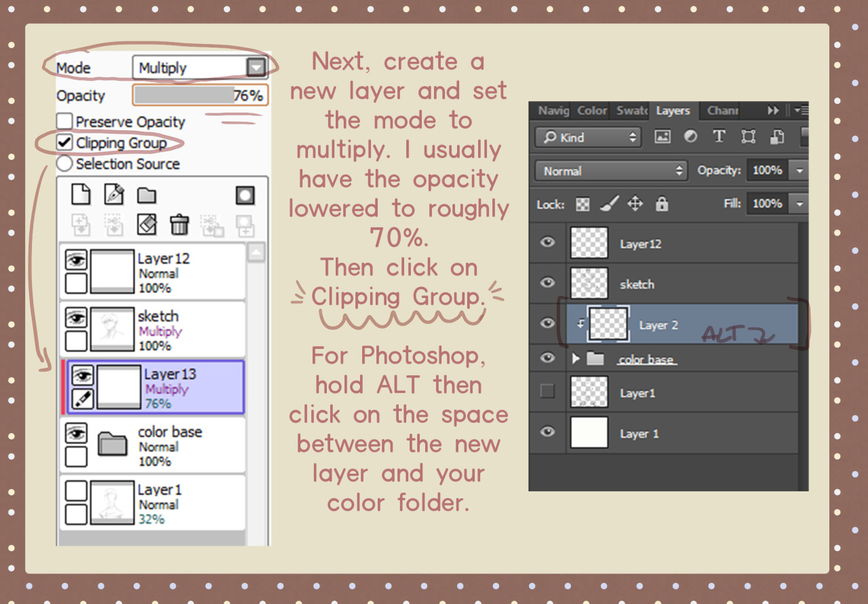Click the new layer icon in SAI panel
The height and width of the screenshot is (604, 868).
click(81, 195)
